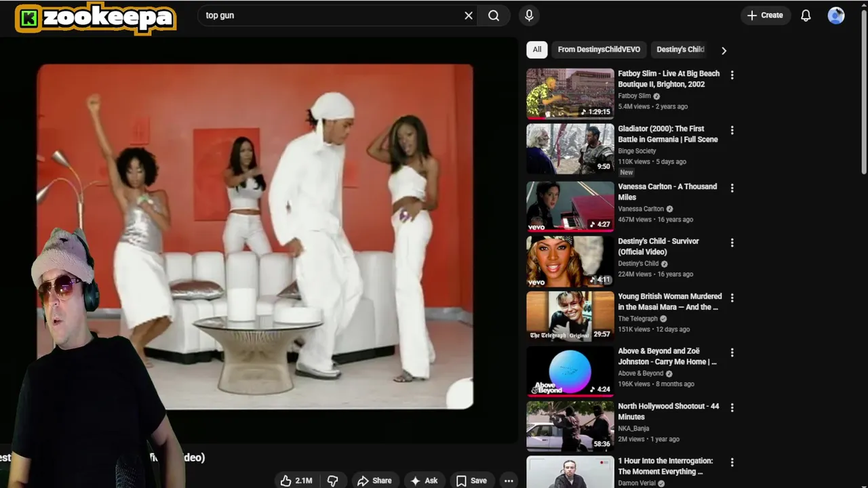Open the North Hollywood Shootout thumbnail
Image resolution: width=868 pixels, height=488 pixels.
tap(570, 426)
